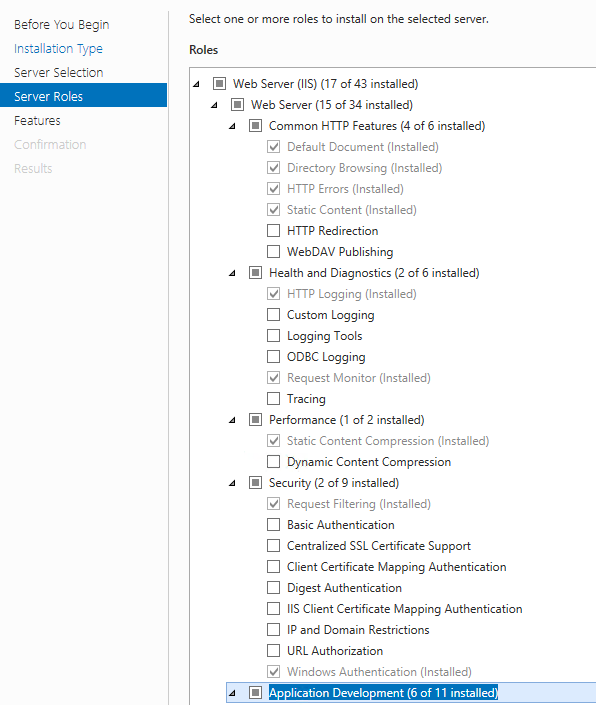Image resolution: width=596 pixels, height=705 pixels.
Task: Check the HTTP Redirection checkbox
Action: [x=273, y=231]
